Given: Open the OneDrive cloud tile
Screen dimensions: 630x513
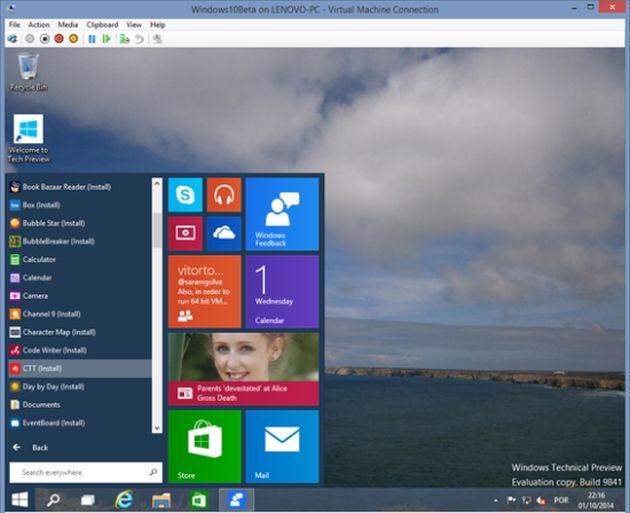Looking at the screenshot, I should point(224,233).
